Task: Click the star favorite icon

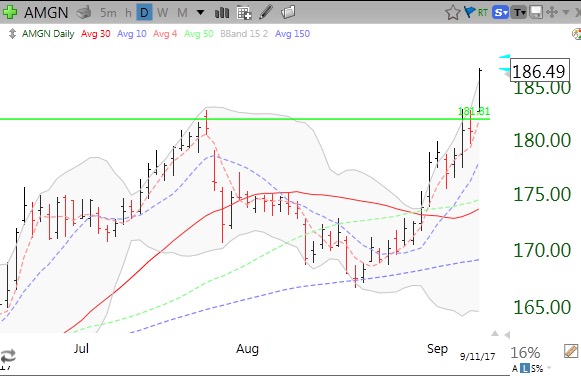Action: pyautogui.click(x=453, y=13)
